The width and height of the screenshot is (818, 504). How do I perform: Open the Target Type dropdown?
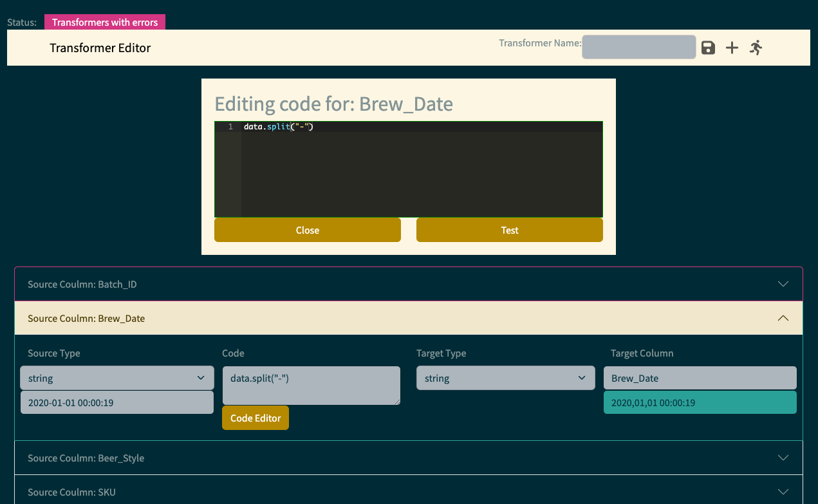coord(505,377)
